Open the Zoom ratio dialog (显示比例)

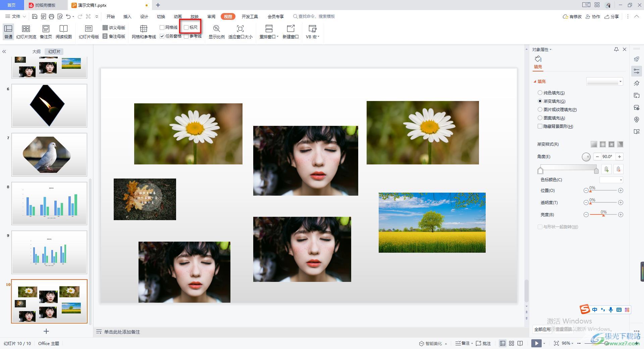click(217, 32)
